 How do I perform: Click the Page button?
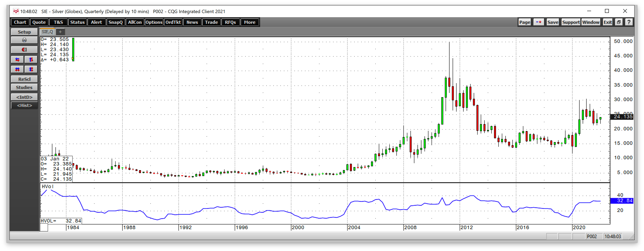[x=525, y=22]
